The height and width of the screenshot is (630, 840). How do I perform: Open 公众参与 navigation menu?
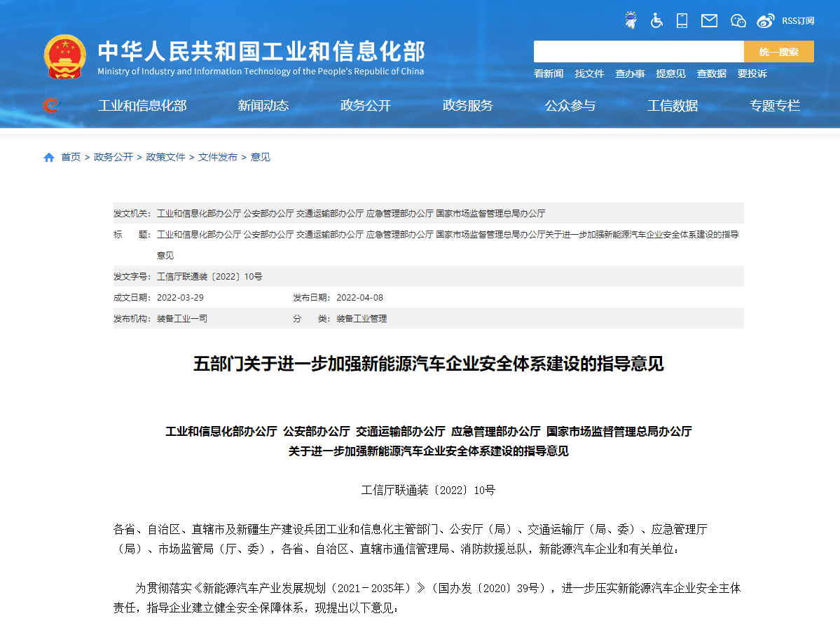coord(570,106)
